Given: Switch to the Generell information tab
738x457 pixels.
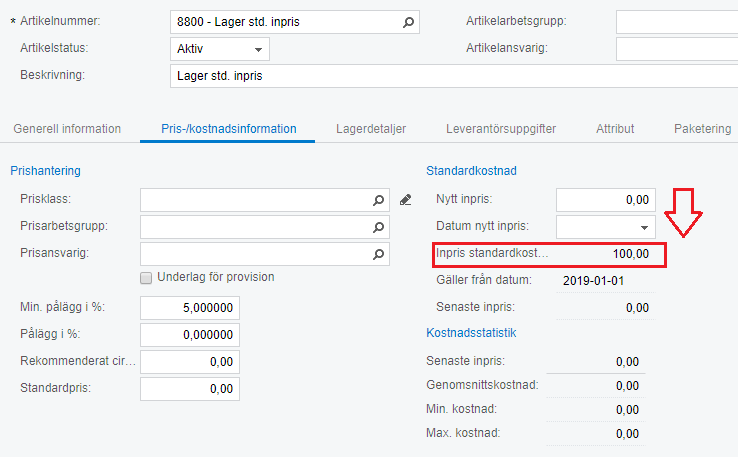Looking at the screenshot, I should 67,129.
